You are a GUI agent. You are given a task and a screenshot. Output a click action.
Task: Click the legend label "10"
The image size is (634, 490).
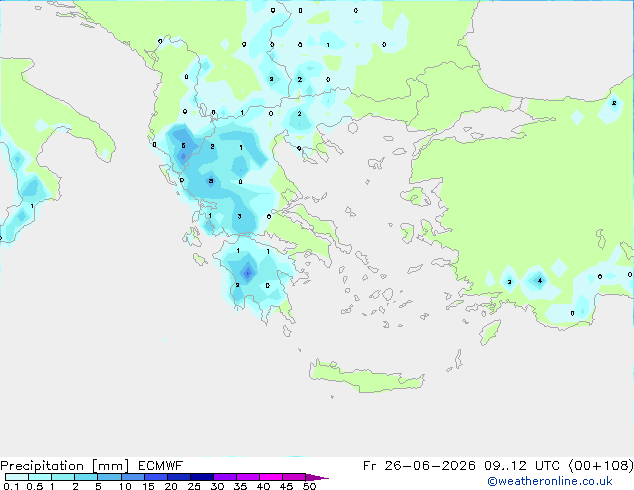pos(125,486)
